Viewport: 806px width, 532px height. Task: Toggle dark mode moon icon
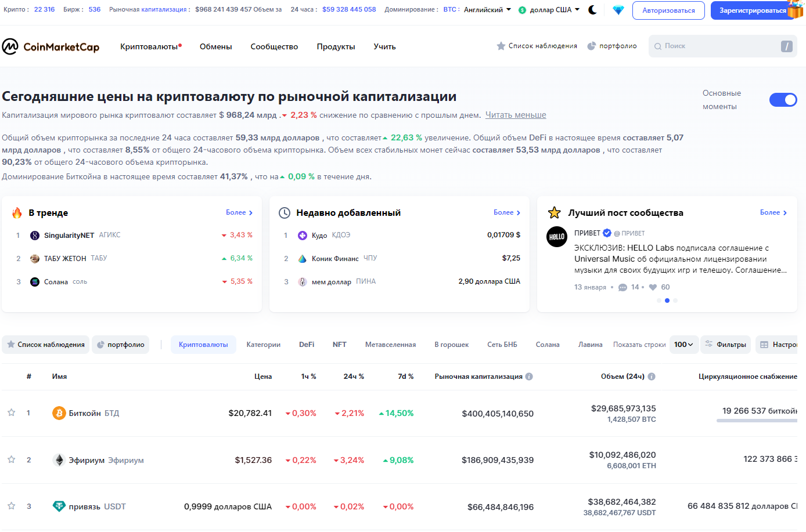[x=592, y=10]
